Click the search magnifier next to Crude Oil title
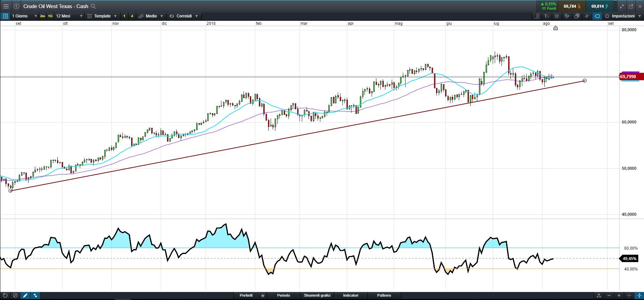This screenshot has height=300, width=644. pos(94,6)
